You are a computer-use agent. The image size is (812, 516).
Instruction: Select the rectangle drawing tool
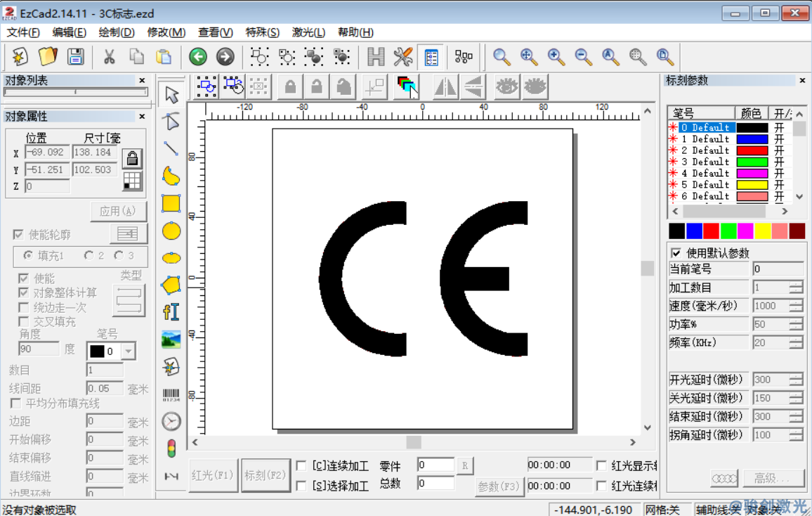[171, 204]
